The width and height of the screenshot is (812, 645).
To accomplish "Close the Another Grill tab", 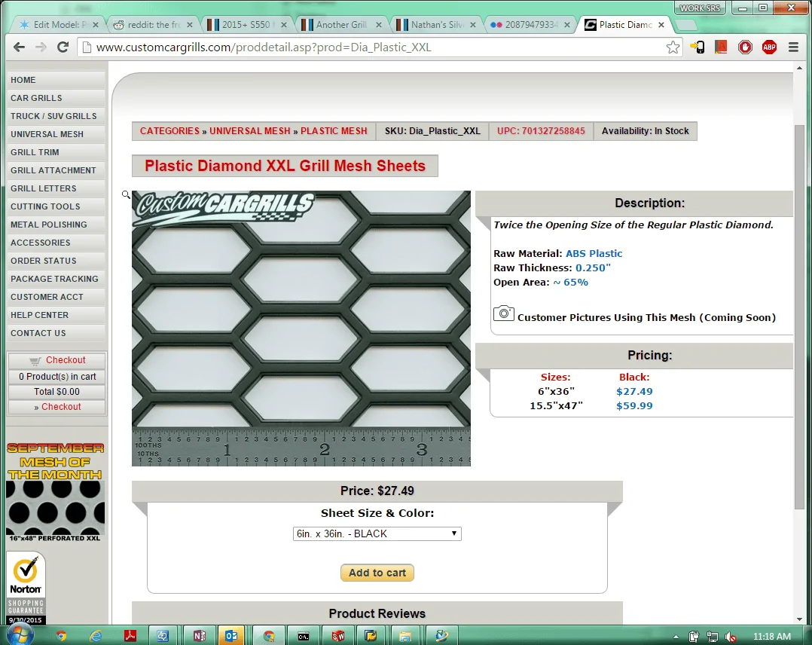I will pyautogui.click(x=379, y=25).
